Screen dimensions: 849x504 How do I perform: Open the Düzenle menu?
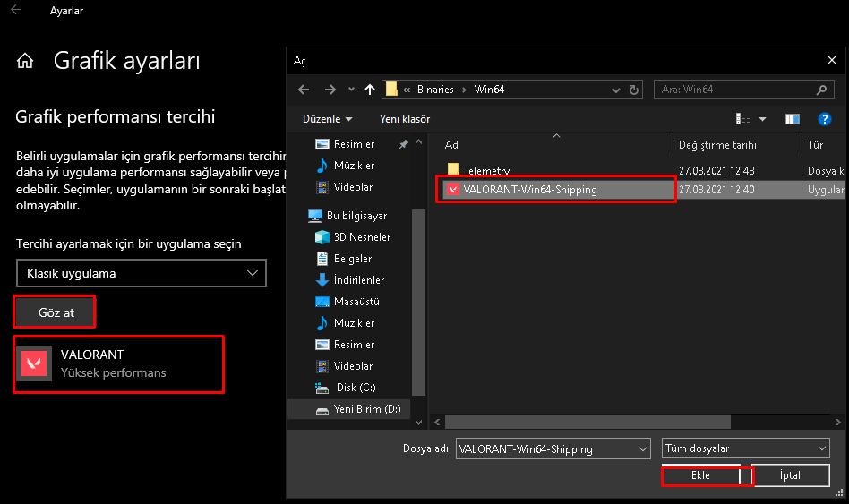327,118
